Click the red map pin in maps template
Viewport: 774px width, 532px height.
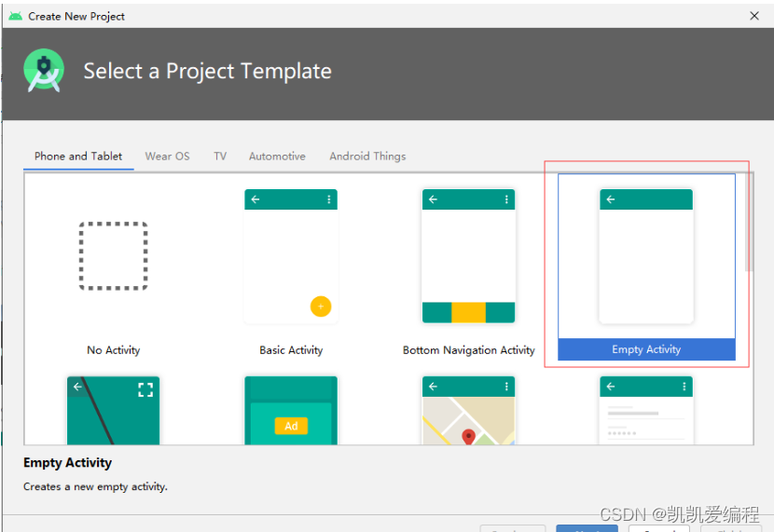(x=468, y=437)
